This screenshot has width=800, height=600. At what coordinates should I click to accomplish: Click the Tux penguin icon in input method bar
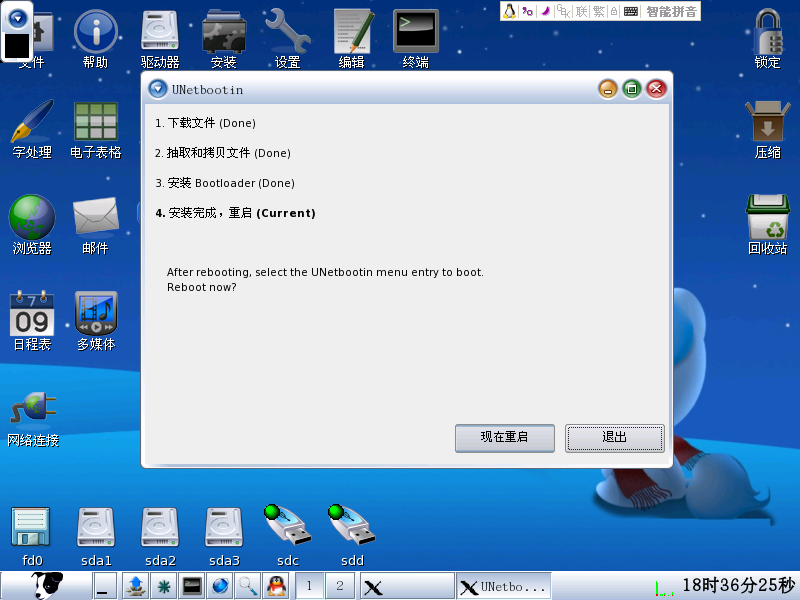coord(509,11)
